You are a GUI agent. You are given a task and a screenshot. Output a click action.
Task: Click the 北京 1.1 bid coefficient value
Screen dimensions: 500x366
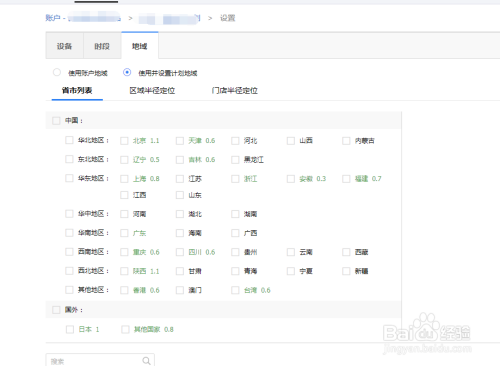[155, 141]
